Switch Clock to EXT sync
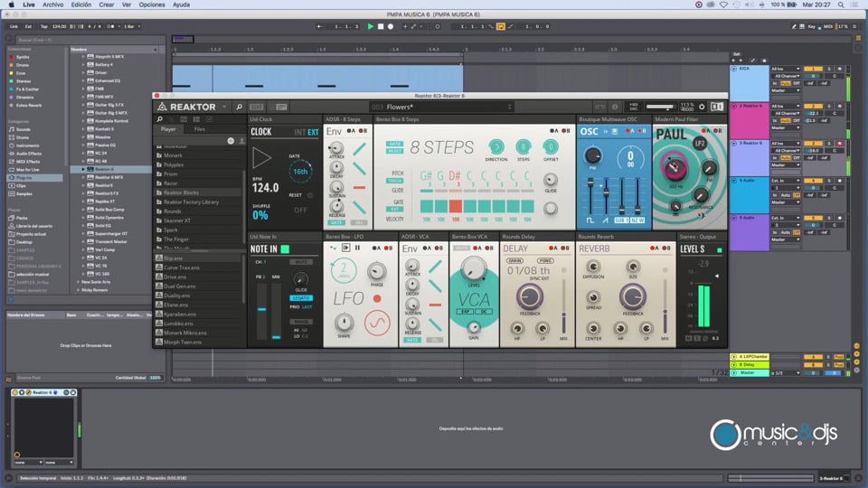Image resolution: width=868 pixels, height=488 pixels. click(313, 132)
